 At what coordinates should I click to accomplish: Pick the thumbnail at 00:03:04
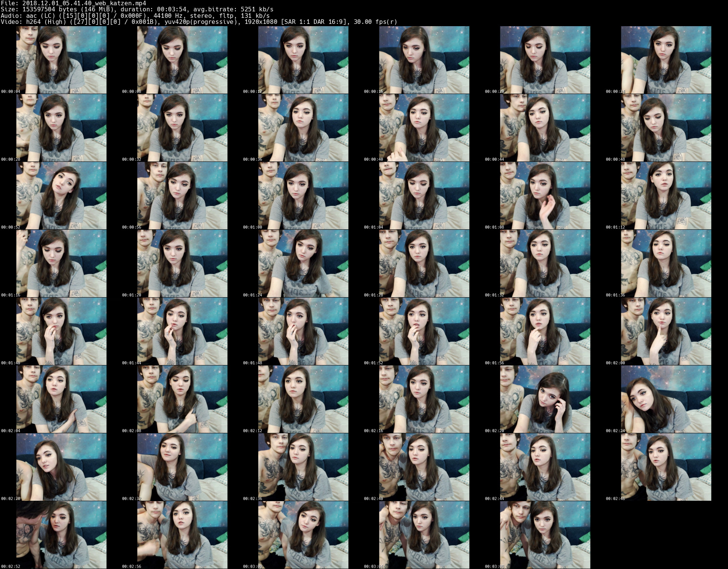[x=424, y=535]
